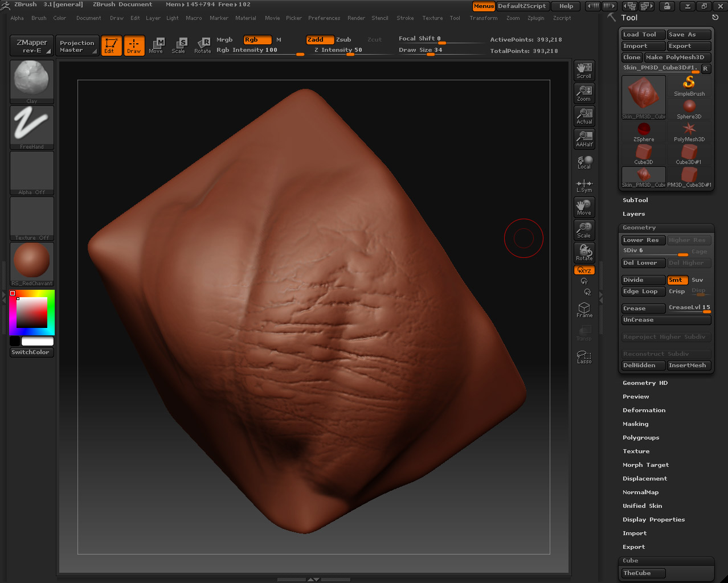Image resolution: width=728 pixels, height=583 pixels.
Task: Click the SwitchColor button
Action: point(32,352)
